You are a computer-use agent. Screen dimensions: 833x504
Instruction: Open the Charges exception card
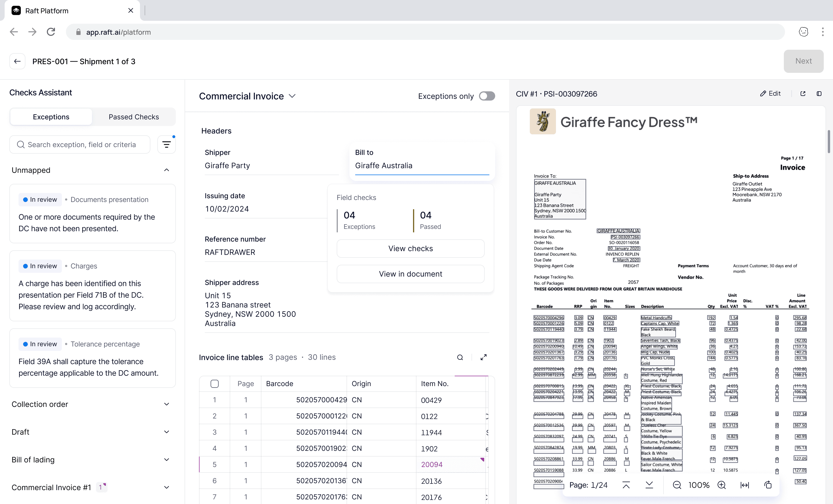point(92,286)
